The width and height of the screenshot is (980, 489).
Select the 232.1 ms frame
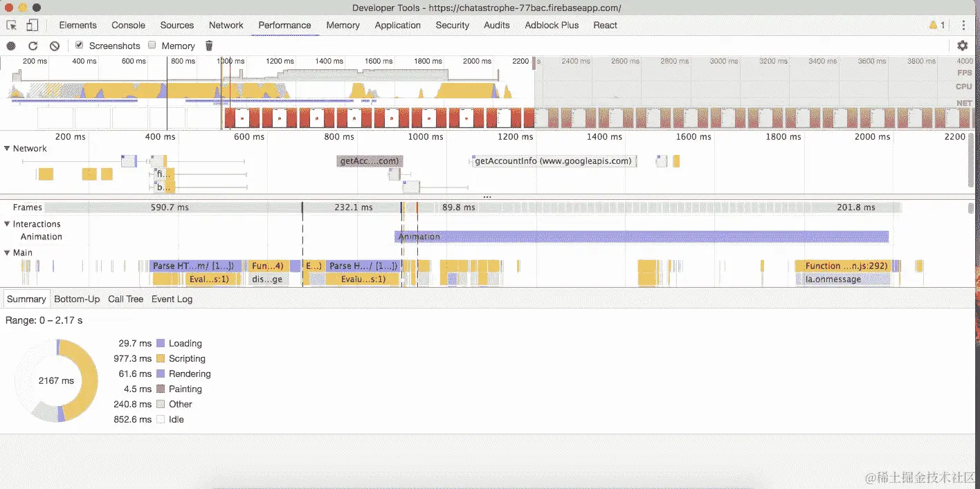point(352,207)
